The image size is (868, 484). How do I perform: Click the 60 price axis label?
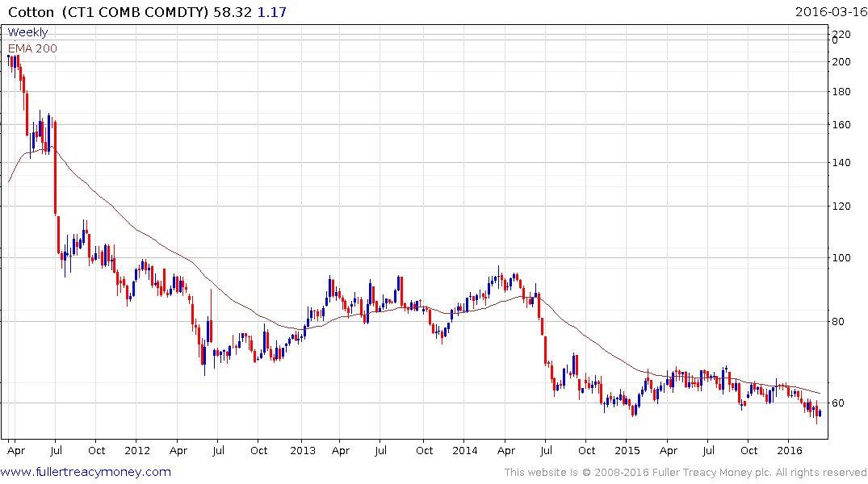pos(838,403)
